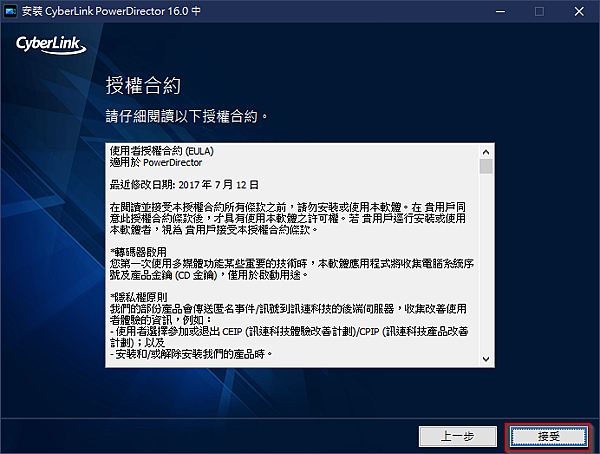Click the line 適用於 PowerDirector
This screenshot has height=454, width=600.
[x=156, y=163]
